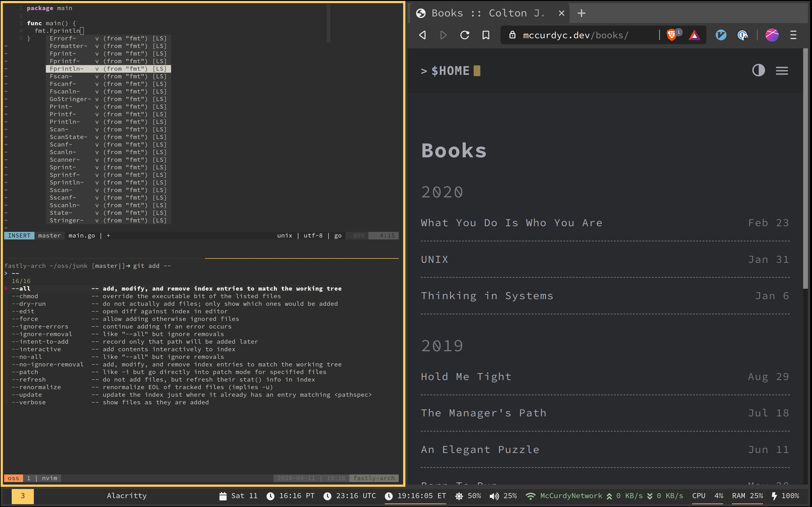Select workspace 3 in the status bar
The image size is (812, 507).
22,496
